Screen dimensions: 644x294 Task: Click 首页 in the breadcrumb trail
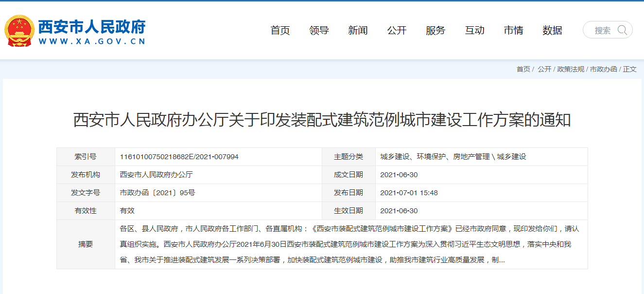point(523,69)
